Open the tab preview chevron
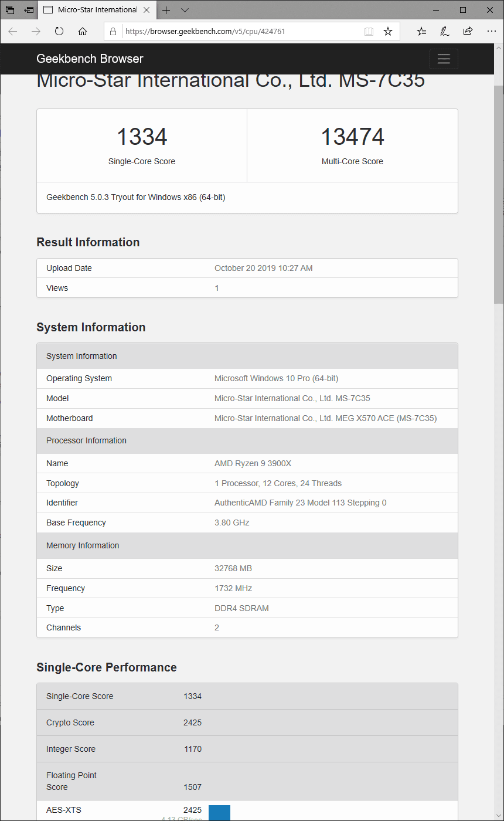This screenshot has width=504, height=821. click(185, 10)
